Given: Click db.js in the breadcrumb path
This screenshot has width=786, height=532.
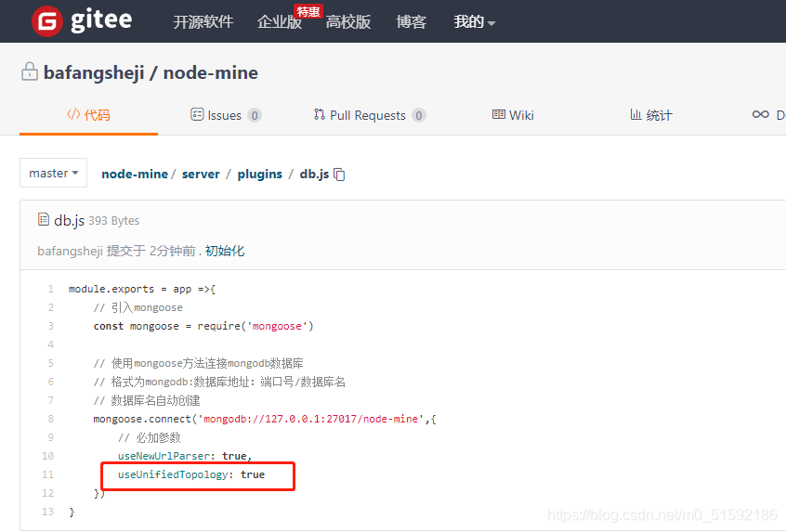Looking at the screenshot, I should 314,174.
